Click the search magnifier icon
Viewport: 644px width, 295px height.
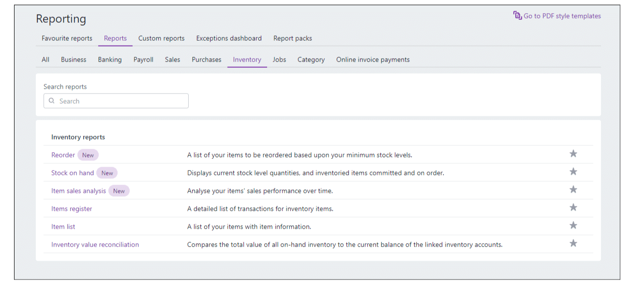coord(52,101)
